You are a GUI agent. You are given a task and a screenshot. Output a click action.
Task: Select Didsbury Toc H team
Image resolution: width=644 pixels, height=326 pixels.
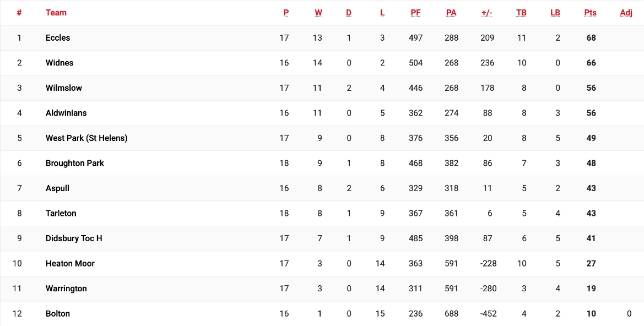74,238
